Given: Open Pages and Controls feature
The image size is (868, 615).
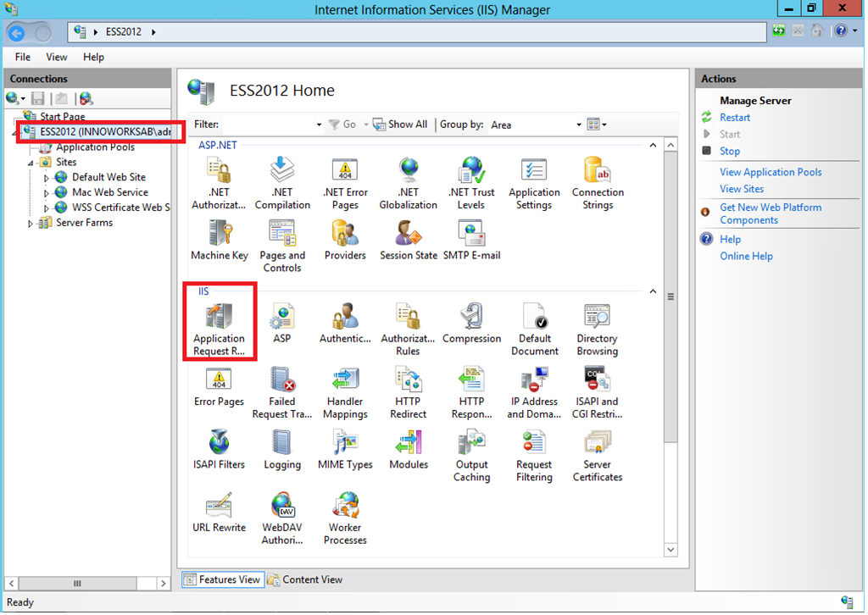Looking at the screenshot, I should 282,247.
